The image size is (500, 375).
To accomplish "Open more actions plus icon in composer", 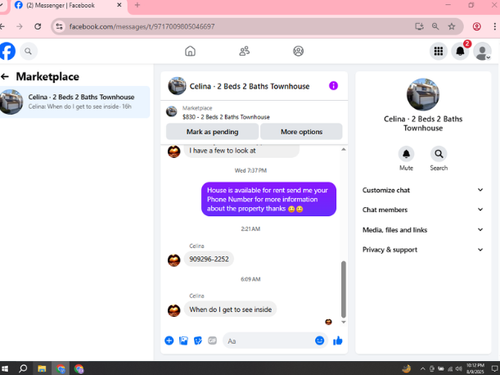I will (x=169, y=341).
